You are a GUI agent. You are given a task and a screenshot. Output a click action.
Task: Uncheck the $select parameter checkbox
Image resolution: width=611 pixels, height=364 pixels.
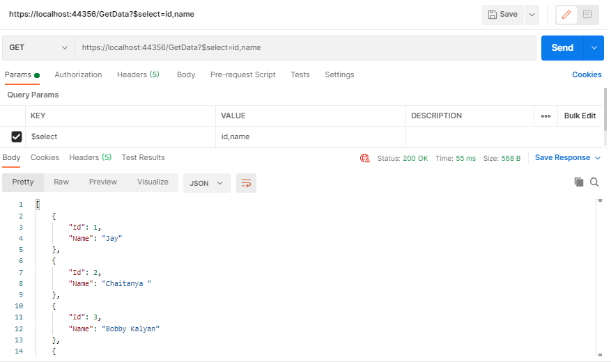point(17,136)
